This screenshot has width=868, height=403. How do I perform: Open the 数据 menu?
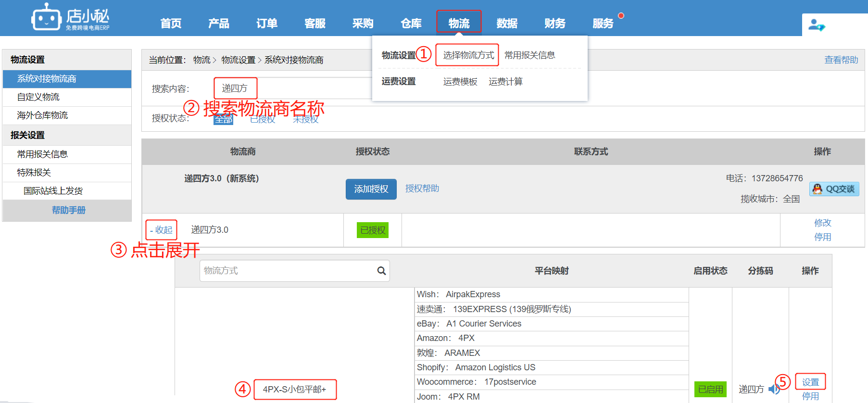coord(507,23)
